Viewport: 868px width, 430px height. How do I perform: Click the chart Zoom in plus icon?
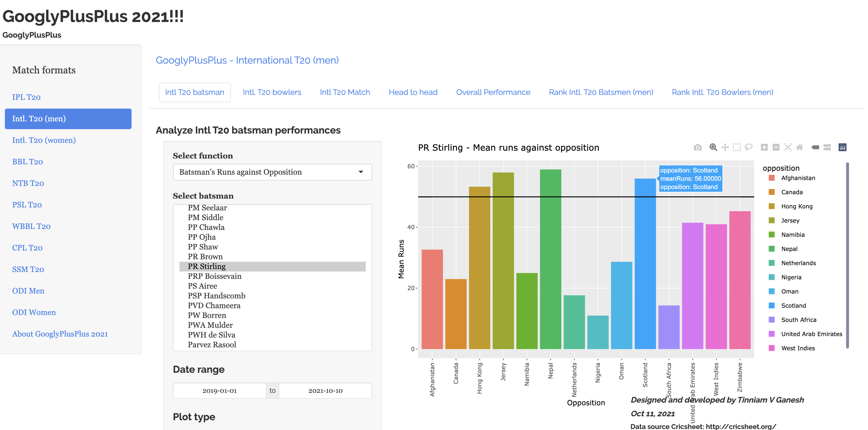764,147
